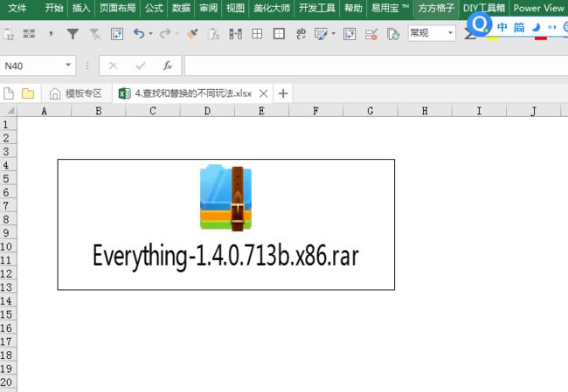Open the 审阅 ribbon tab

click(208, 8)
